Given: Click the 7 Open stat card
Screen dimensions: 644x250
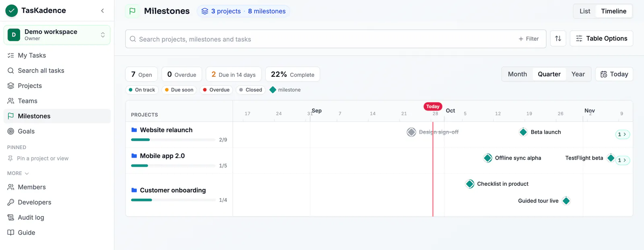Looking at the screenshot, I should [142, 74].
